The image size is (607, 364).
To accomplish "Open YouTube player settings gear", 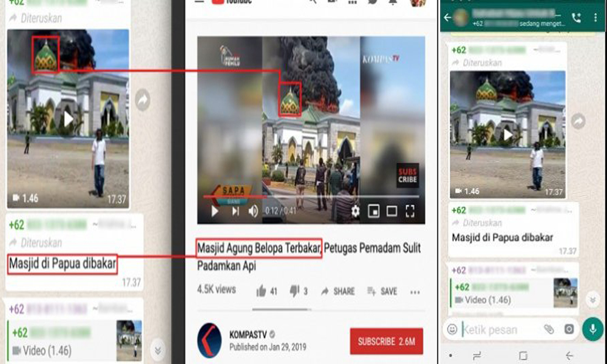I will pos(355,211).
